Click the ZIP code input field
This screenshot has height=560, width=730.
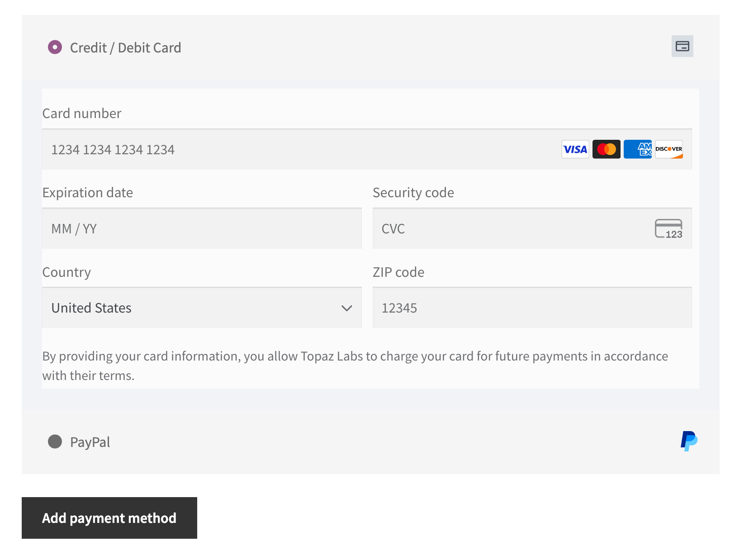point(532,308)
